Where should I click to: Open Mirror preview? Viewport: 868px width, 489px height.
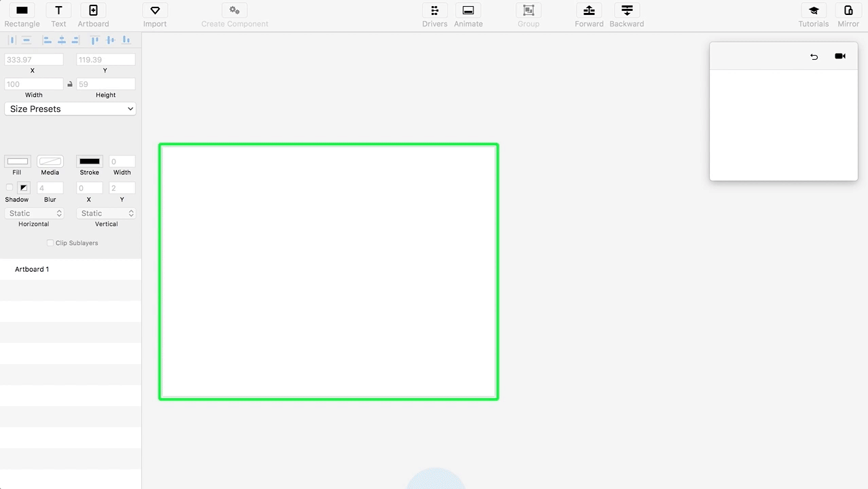(848, 10)
